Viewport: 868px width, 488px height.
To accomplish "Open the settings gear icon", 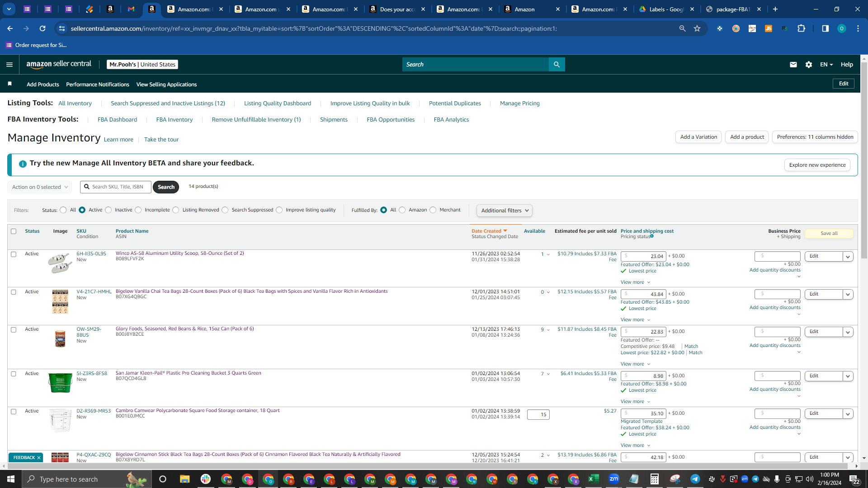I will [x=809, y=65].
